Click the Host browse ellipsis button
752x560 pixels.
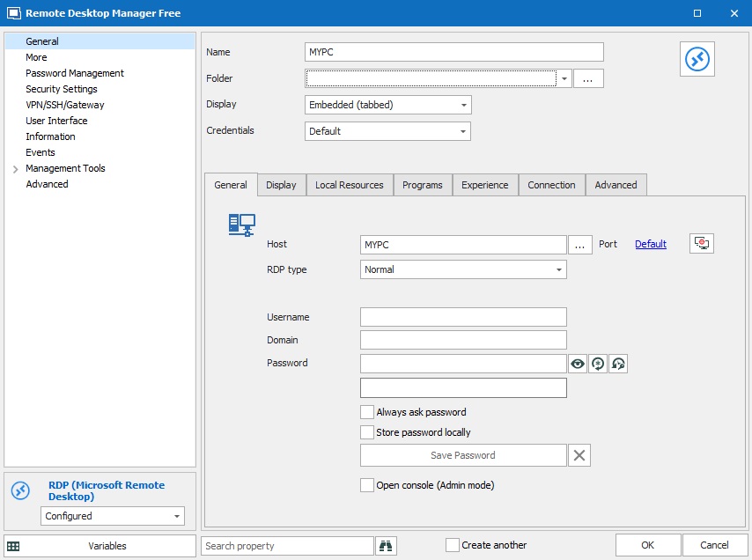(x=579, y=245)
